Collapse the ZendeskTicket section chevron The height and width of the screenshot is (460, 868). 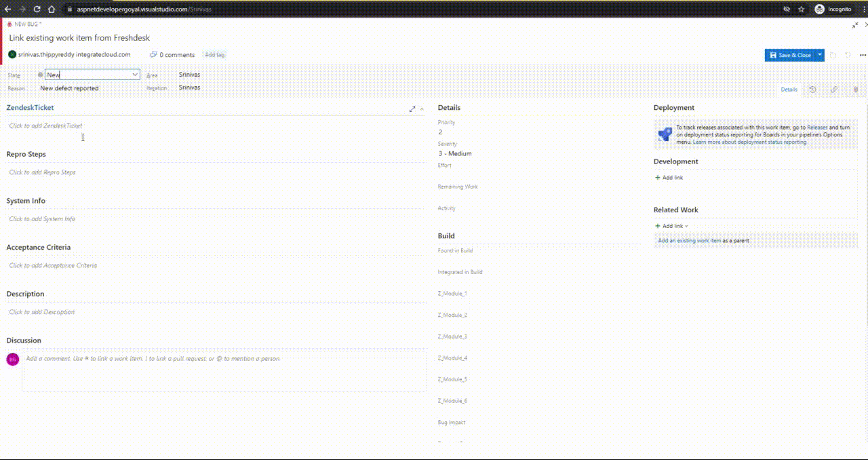point(422,109)
